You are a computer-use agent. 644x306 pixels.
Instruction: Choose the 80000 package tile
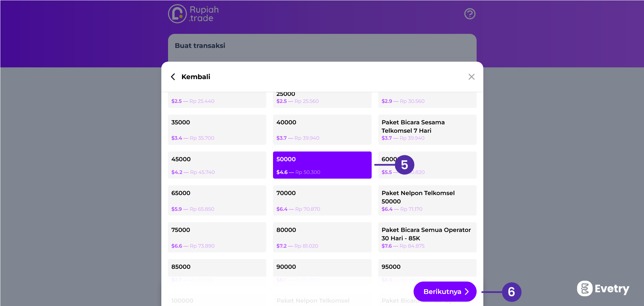coord(322,237)
